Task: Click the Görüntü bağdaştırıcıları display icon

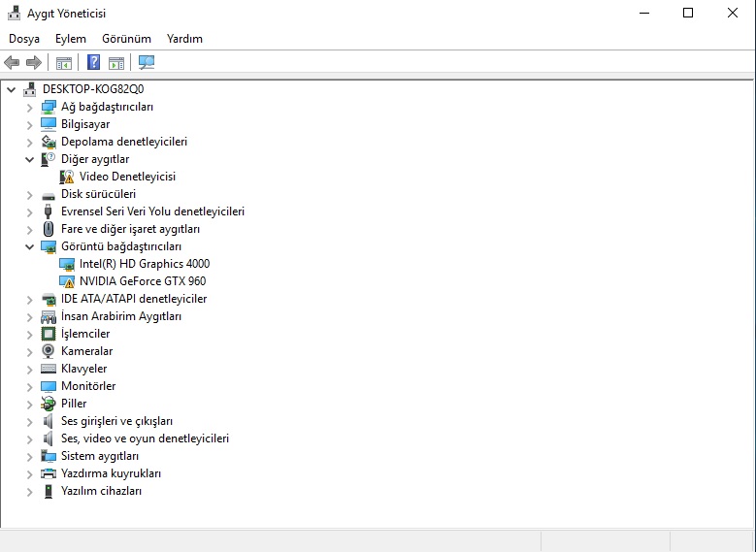Action: 49,246
